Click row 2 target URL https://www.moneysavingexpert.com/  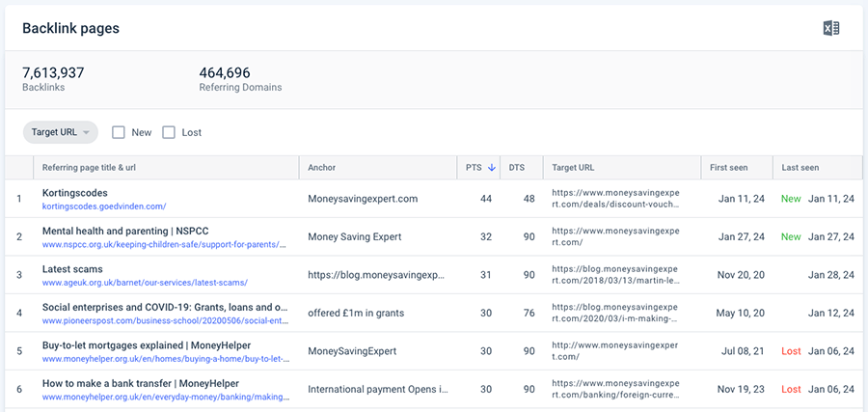pyautogui.click(x=615, y=236)
